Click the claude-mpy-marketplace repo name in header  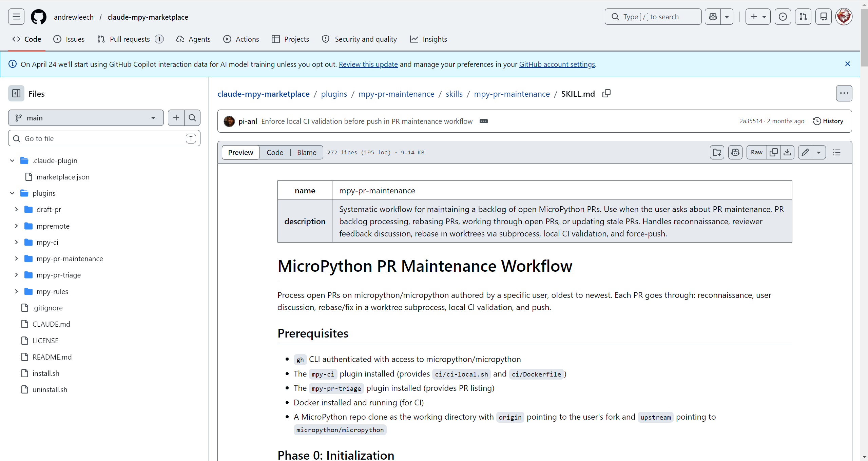(148, 17)
